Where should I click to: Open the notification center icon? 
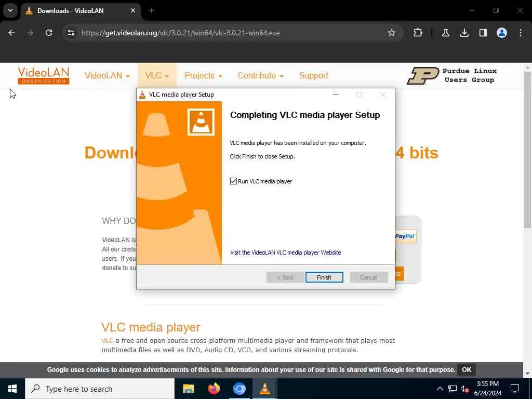pyautogui.click(x=515, y=389)
